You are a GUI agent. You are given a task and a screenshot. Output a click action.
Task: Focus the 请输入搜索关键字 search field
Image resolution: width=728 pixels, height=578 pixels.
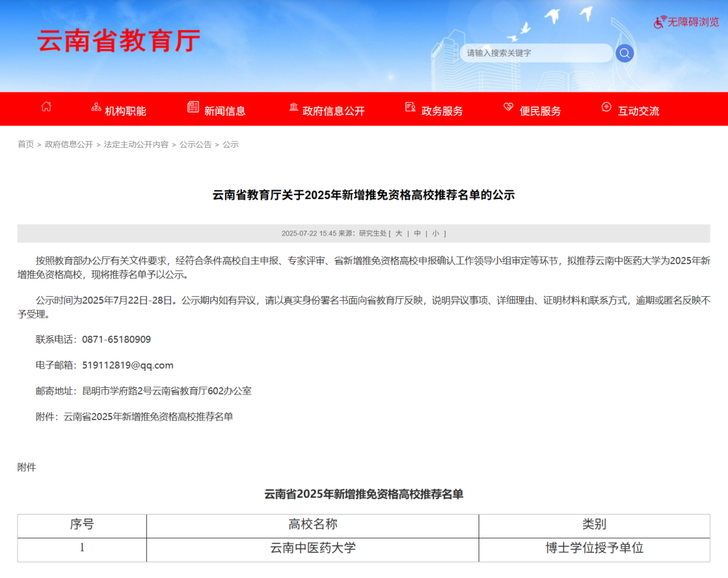pyautogui.click(x=537, y=53)
